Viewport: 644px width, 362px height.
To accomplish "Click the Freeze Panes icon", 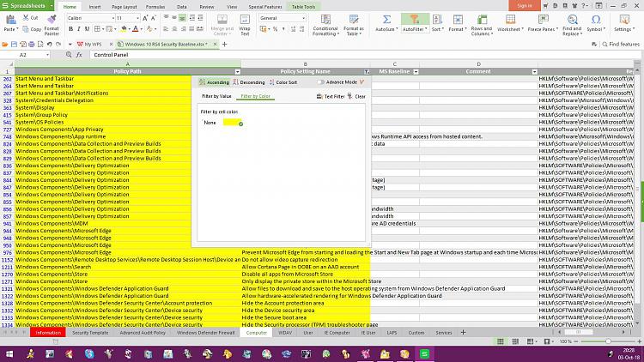I will 543,19.
